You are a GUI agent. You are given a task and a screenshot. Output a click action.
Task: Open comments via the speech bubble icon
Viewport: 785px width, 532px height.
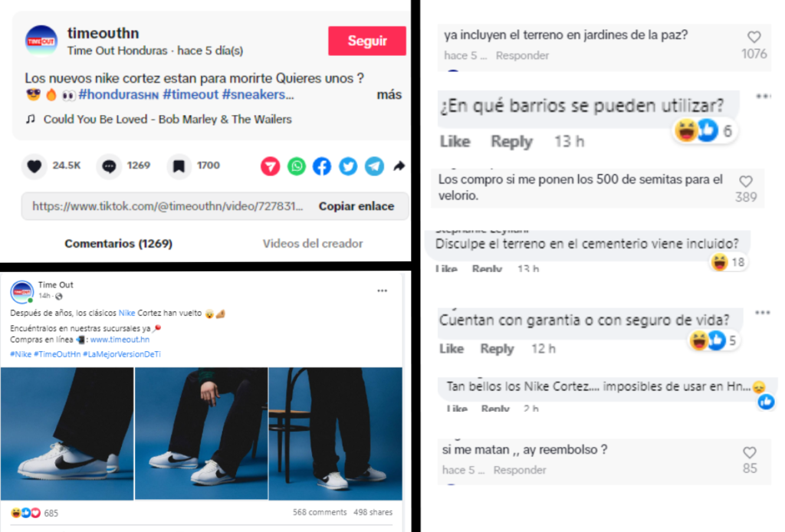[109, 166]
